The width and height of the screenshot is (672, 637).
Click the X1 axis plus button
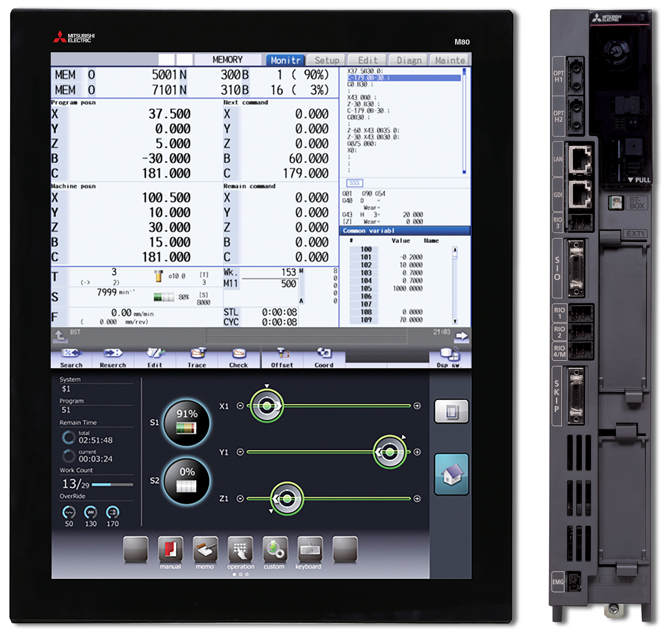[417, 406]
